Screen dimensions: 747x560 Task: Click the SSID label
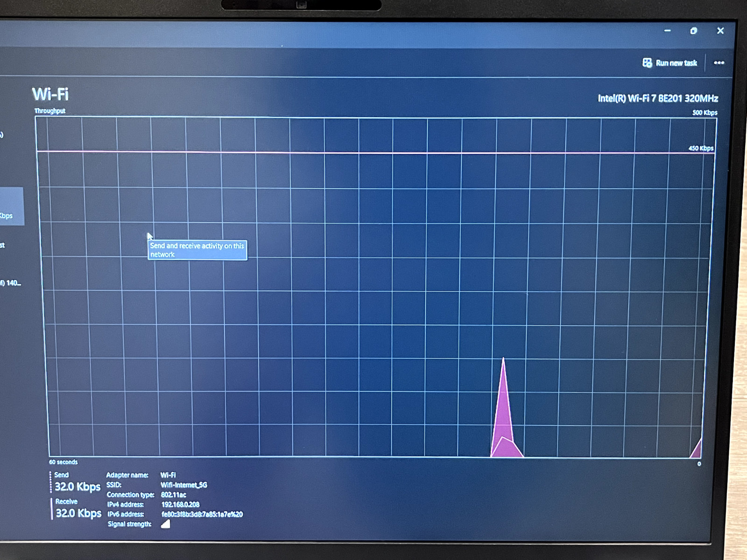coord(114,485)
